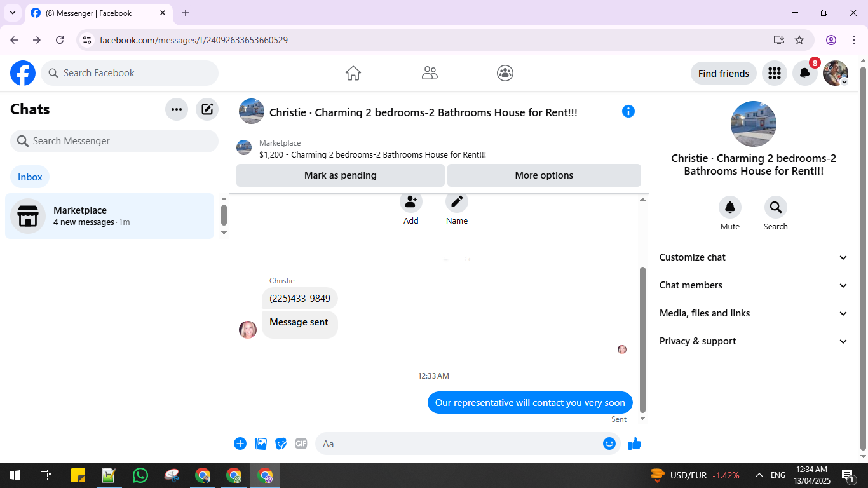Open Task View in the taskbar
Screen dimensions: 868x488
coord(46,475)
